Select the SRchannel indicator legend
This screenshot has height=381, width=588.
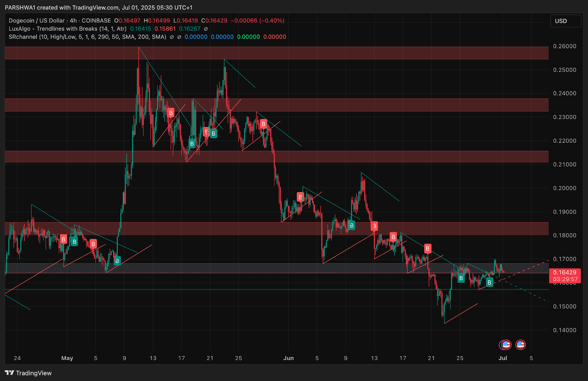(87, 37)
